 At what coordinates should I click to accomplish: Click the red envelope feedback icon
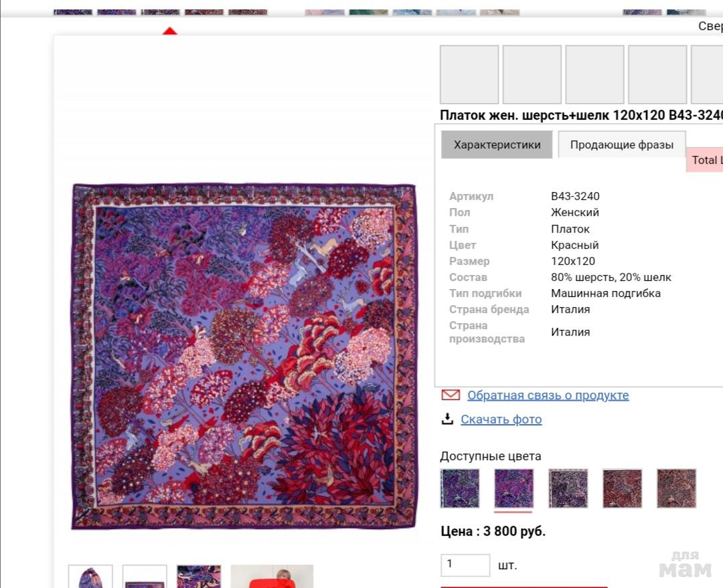point(451,395)
